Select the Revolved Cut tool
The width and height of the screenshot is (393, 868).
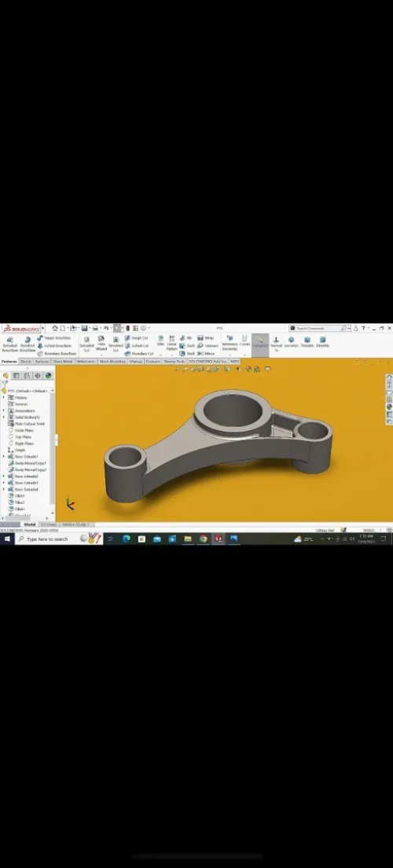(x=116, y=344)
